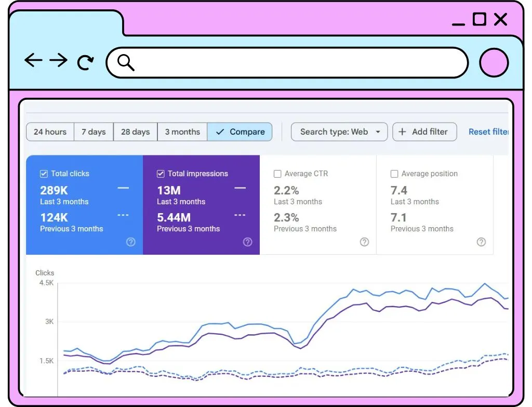Click the browser back arrow
Screen dimensions: 532x407
[33, 60]
